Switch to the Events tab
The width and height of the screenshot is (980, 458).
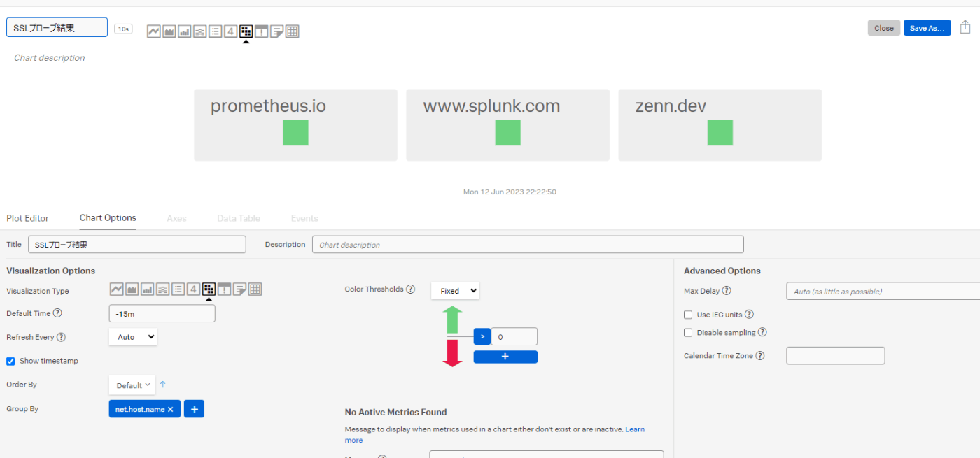(304, 218)
